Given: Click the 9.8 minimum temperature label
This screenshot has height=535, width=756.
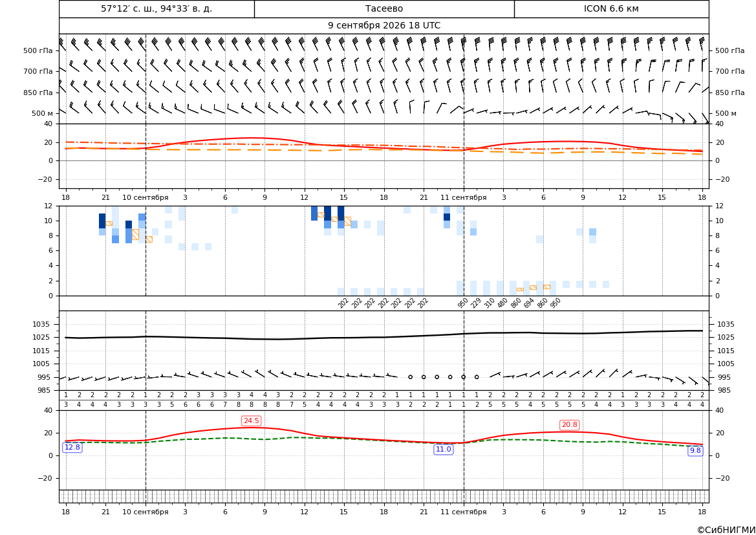Looking at the screenshot, I should tap(695, 450).
